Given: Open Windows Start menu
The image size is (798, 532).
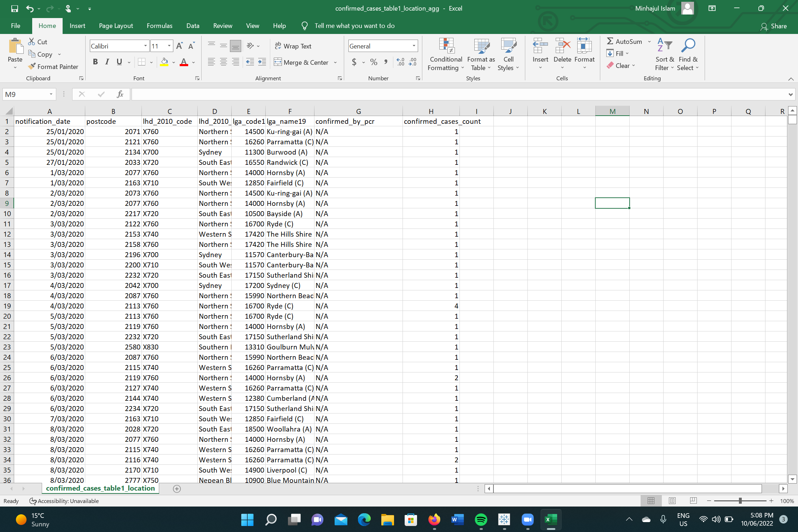Looking at the screenshot, I should [247, 520].
